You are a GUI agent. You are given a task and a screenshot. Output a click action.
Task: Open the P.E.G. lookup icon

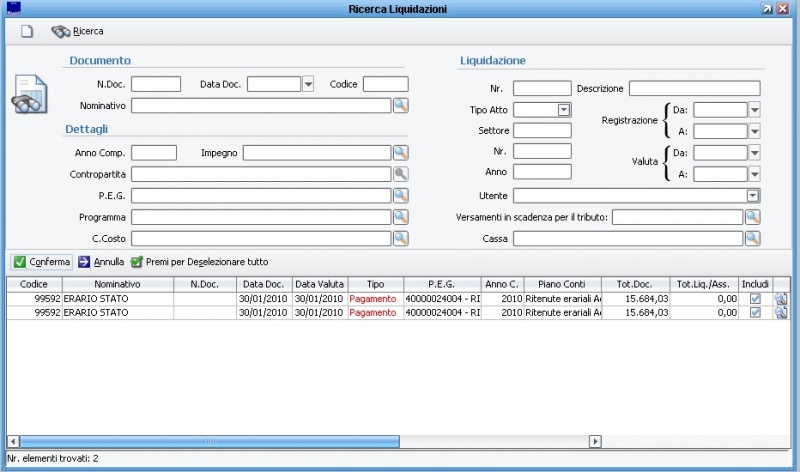(x=400, y=195)
